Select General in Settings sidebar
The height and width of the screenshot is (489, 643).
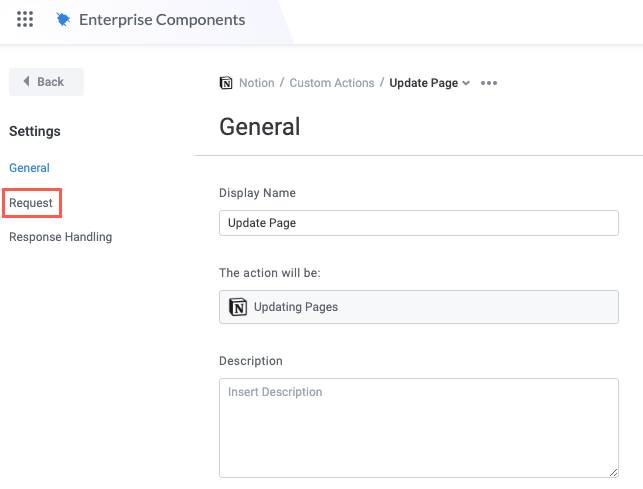pyautogui.click(x=30, y=168)
